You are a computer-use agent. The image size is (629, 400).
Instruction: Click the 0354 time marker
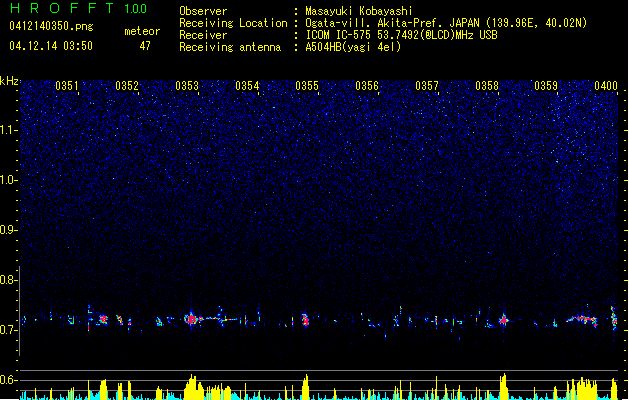[247, 86]
